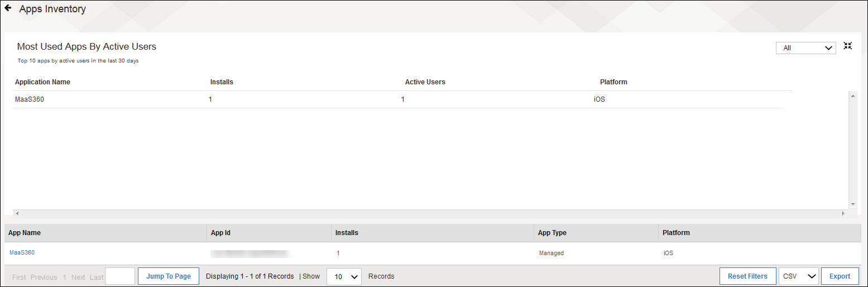Screen dimensions: 868x287
Task: Click the horizontal scrollbar right arrow
Action: 843,214
